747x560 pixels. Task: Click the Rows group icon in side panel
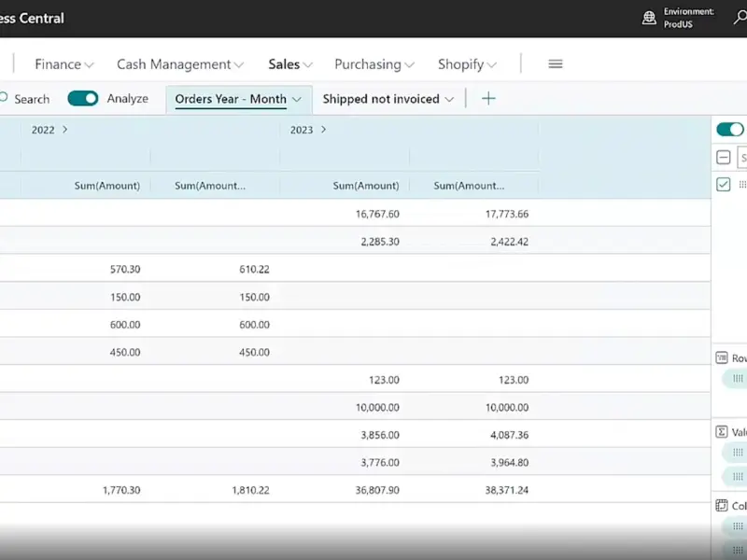point(722,357)
